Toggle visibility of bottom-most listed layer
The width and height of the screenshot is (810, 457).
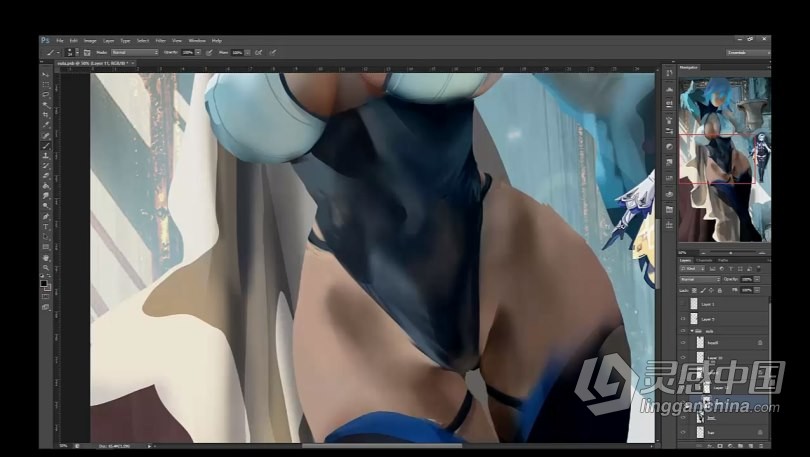tap(683, 432)
